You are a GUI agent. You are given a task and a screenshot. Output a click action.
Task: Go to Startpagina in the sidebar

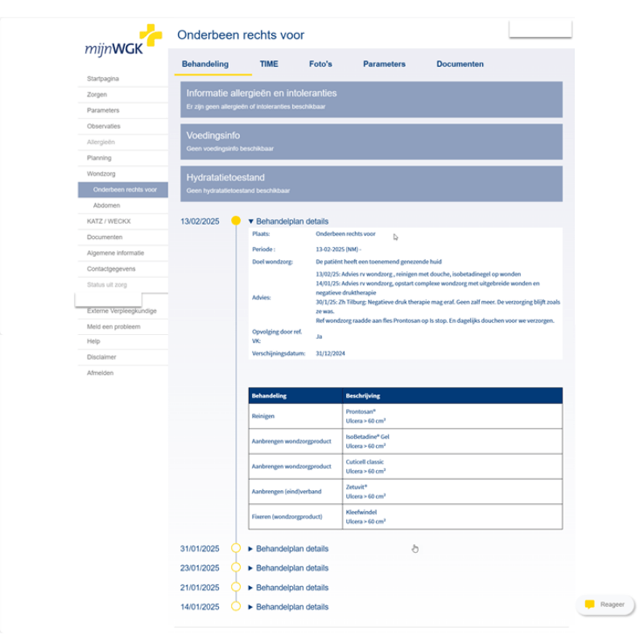pyautogui.click(x=123, y=78)
